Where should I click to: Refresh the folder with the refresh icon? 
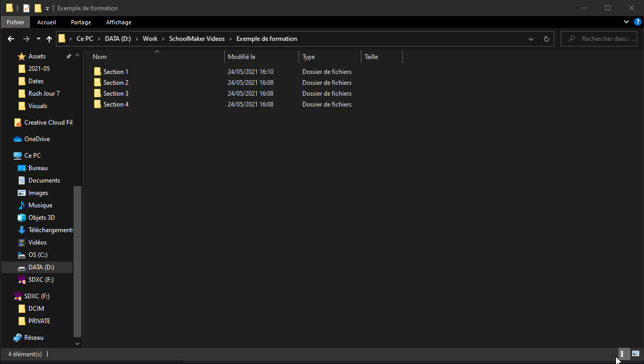point(546,39)
